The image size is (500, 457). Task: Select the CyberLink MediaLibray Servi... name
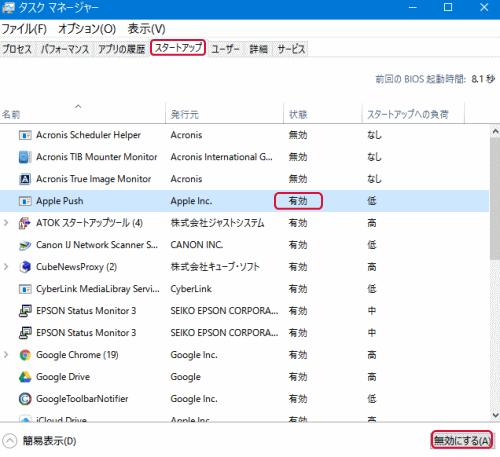(x=98, y=289)
